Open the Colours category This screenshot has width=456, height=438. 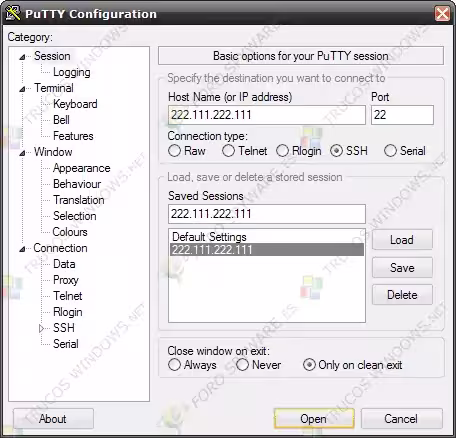70,232
